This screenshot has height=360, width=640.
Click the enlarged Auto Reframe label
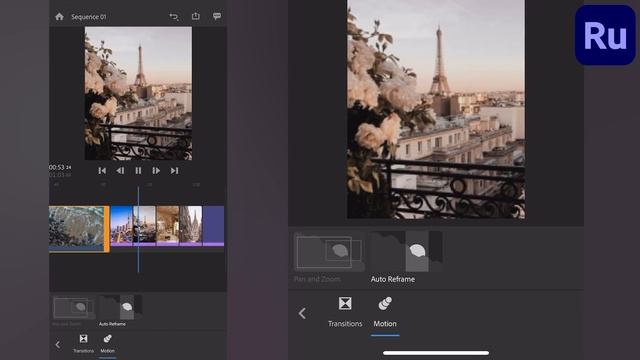393,279
